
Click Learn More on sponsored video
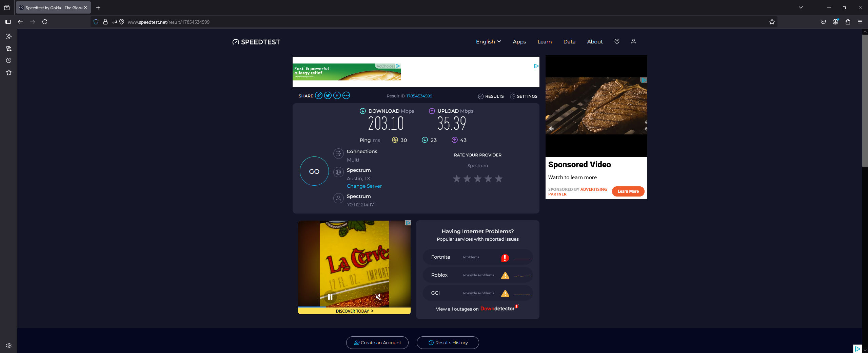628,191
